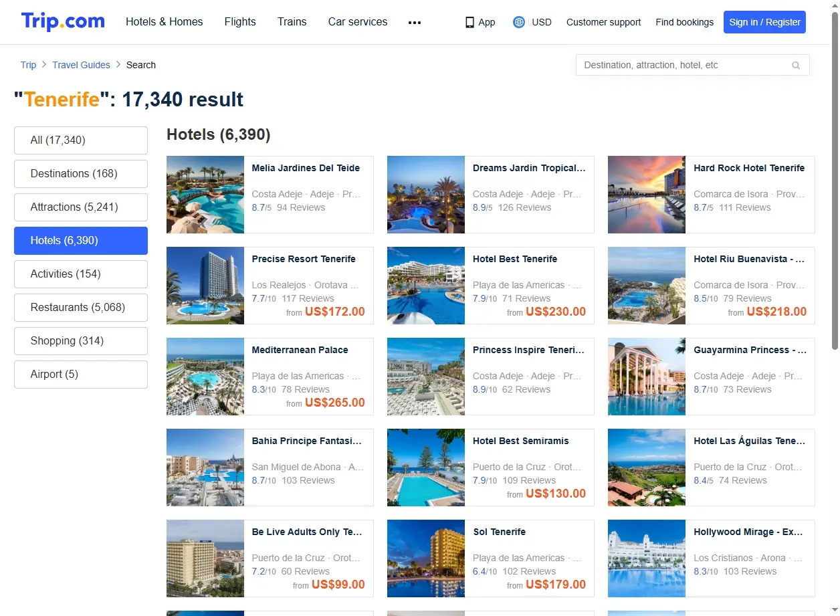Open Dreams Jardin Tropical hotel photo
Viewport: 840px width, 616px height.
tap(426, 195)
